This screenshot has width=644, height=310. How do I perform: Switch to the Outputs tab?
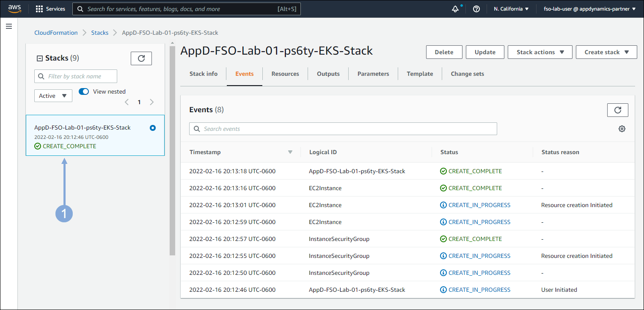click(x=328, y=74)
